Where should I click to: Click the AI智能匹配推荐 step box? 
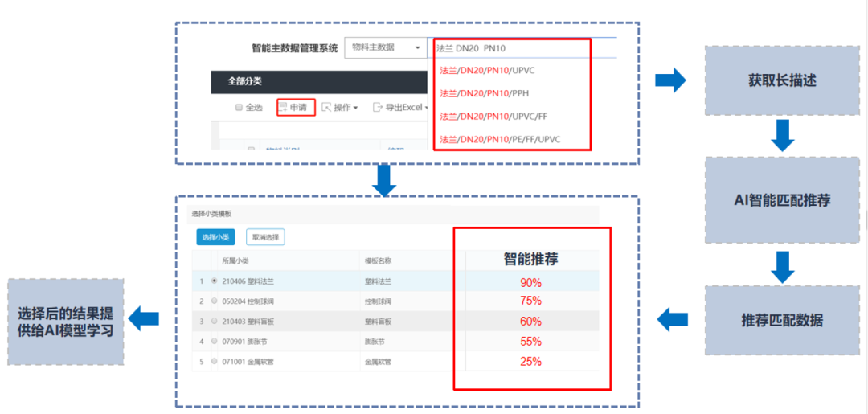(782, 200)
